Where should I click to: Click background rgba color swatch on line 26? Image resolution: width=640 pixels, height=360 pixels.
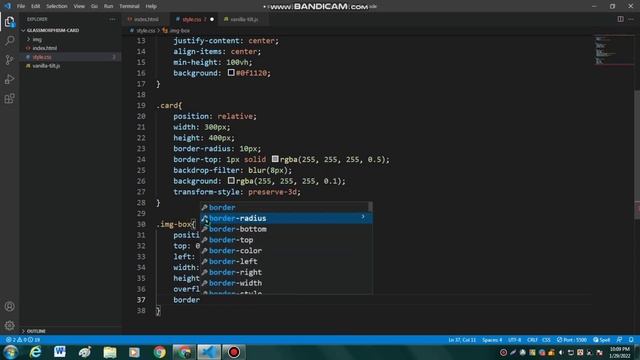[x=231, y=180]
